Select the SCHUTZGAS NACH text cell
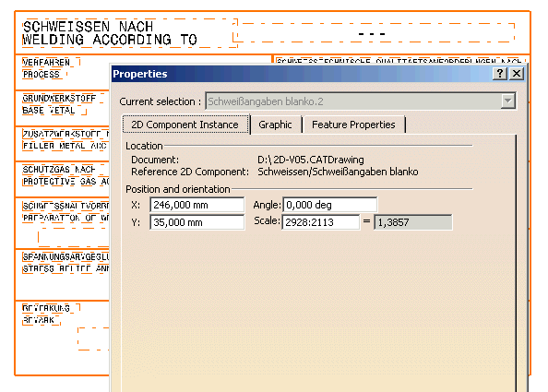548x392 pixels. pyautogui.click(x=66, y=175)
